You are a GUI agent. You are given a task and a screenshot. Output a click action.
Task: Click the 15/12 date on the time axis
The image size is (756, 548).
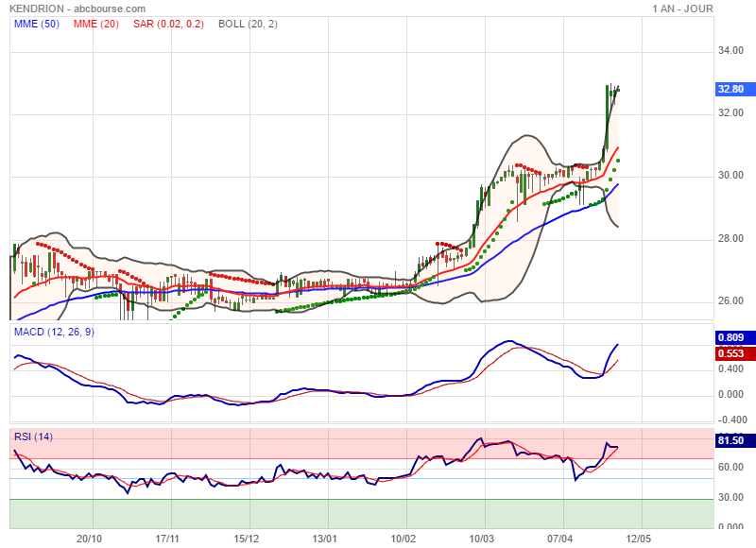(247, 539)
